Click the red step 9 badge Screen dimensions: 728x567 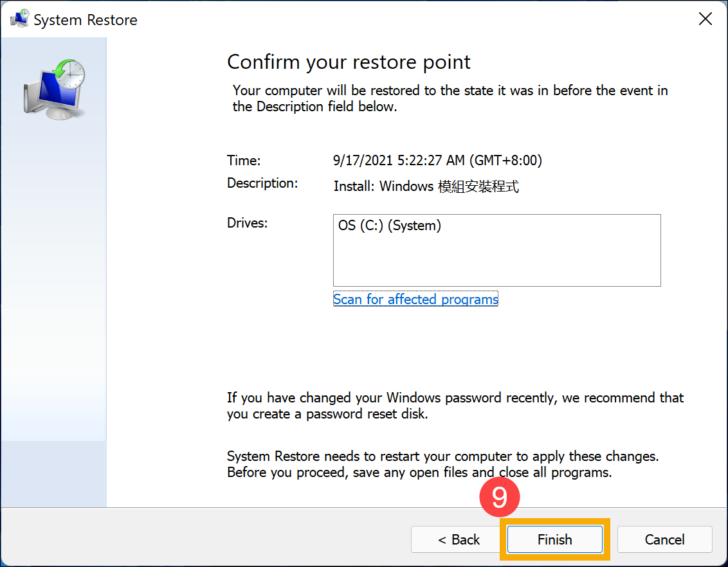[x=500, y=498]
